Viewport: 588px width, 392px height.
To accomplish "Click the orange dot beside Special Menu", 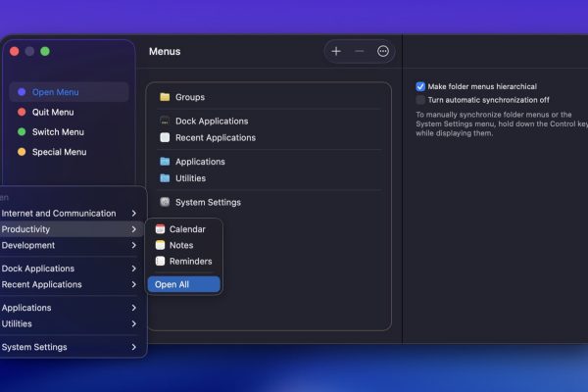I will point(22,152).
